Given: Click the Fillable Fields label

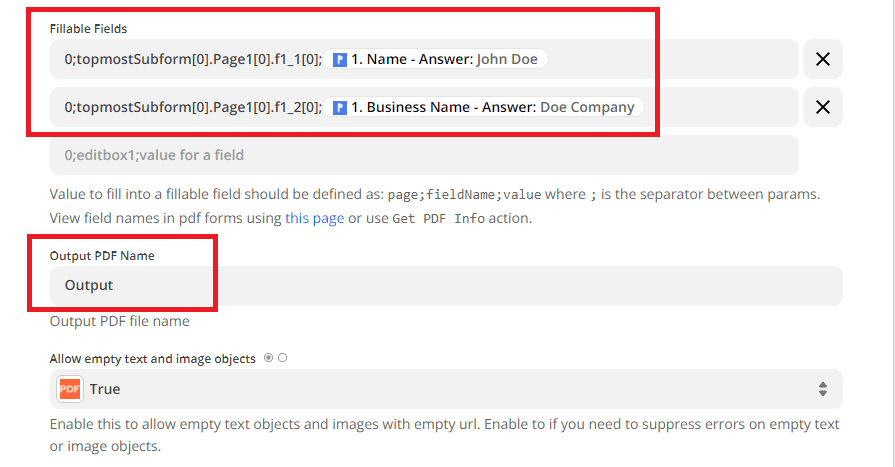Looking at the screenshot, I should (x=88, y=29).
